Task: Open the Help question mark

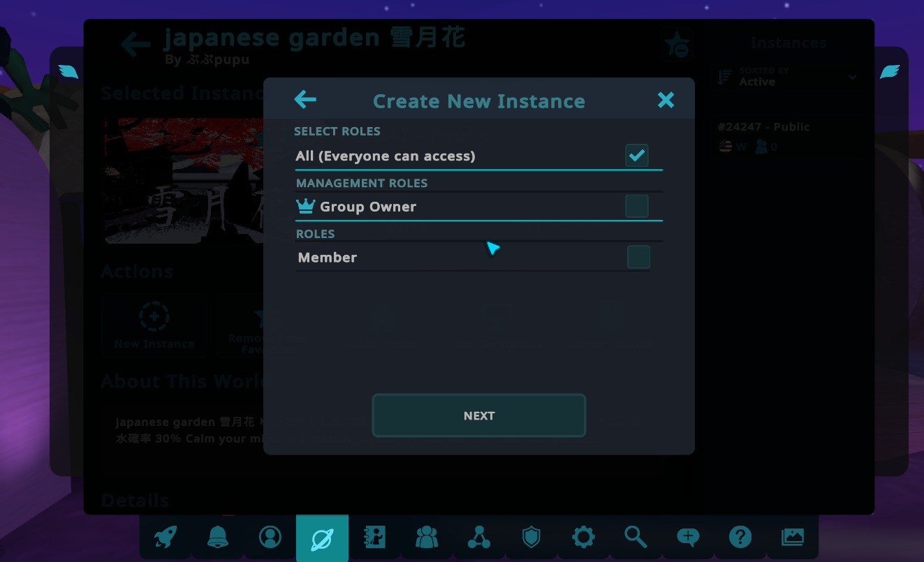Action: tap(740, 538)
